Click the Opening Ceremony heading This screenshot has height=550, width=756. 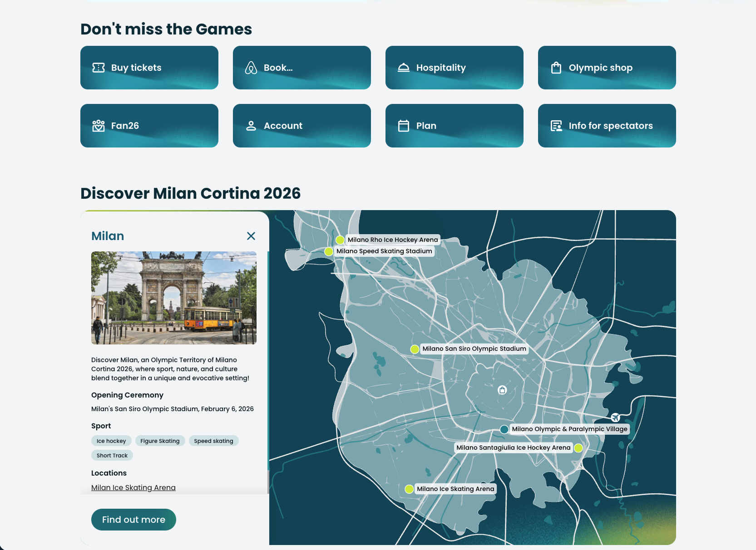pyautogui.click(x=127, y=395)
